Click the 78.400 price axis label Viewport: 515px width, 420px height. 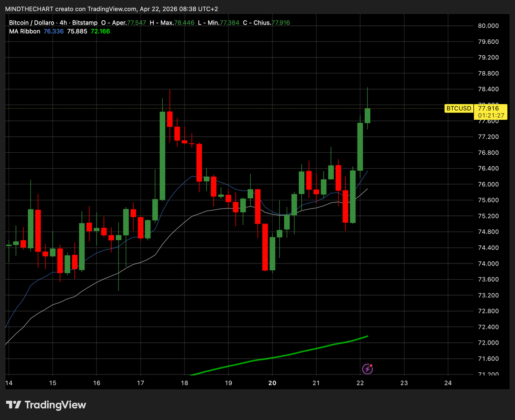tap(488, 89)
